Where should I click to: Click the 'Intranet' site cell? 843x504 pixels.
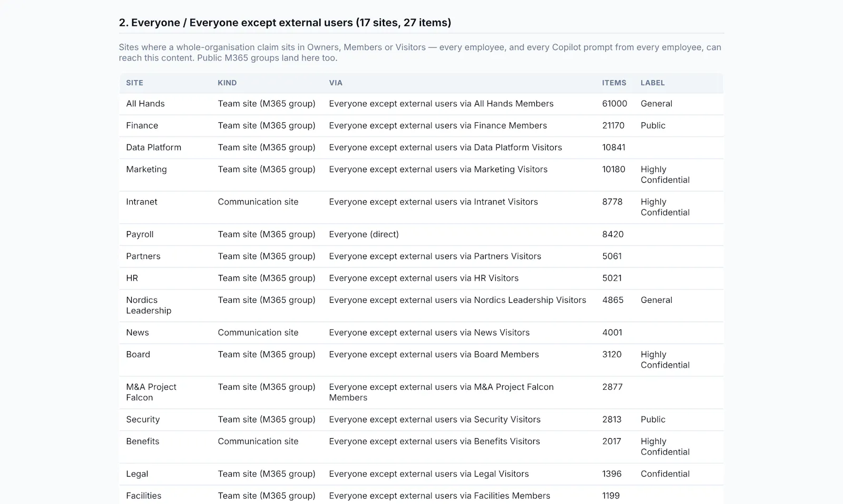point(142,202)
